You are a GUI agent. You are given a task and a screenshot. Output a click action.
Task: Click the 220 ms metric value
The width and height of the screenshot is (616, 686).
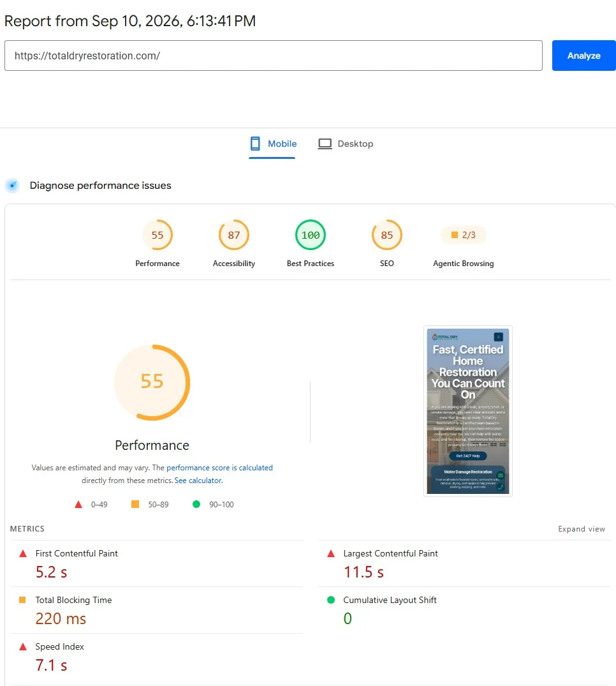pos(61,618)
